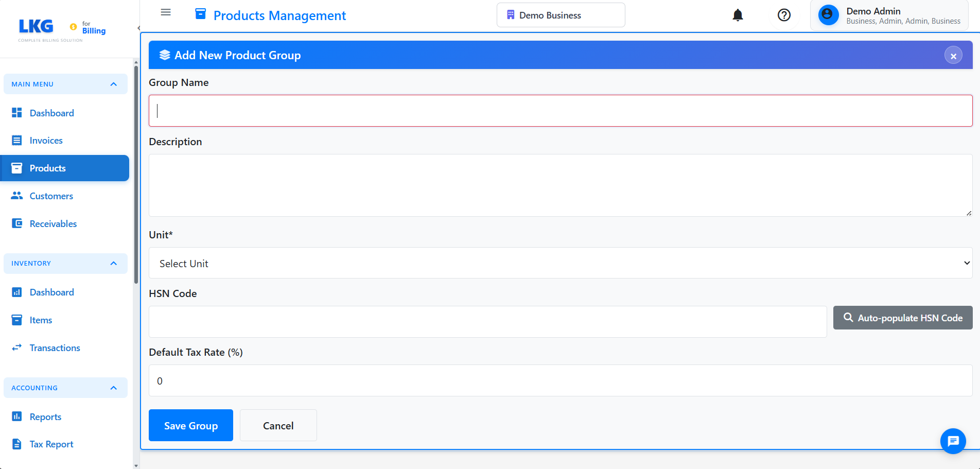Screen dimensions: 980x469
Task: Click the Customers people icon
Action: 17,196
